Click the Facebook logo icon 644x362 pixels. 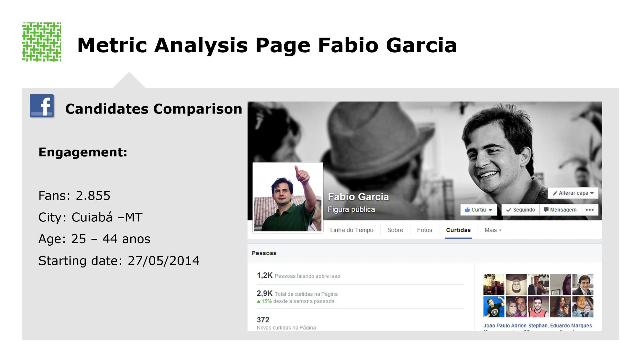point(42,106)
